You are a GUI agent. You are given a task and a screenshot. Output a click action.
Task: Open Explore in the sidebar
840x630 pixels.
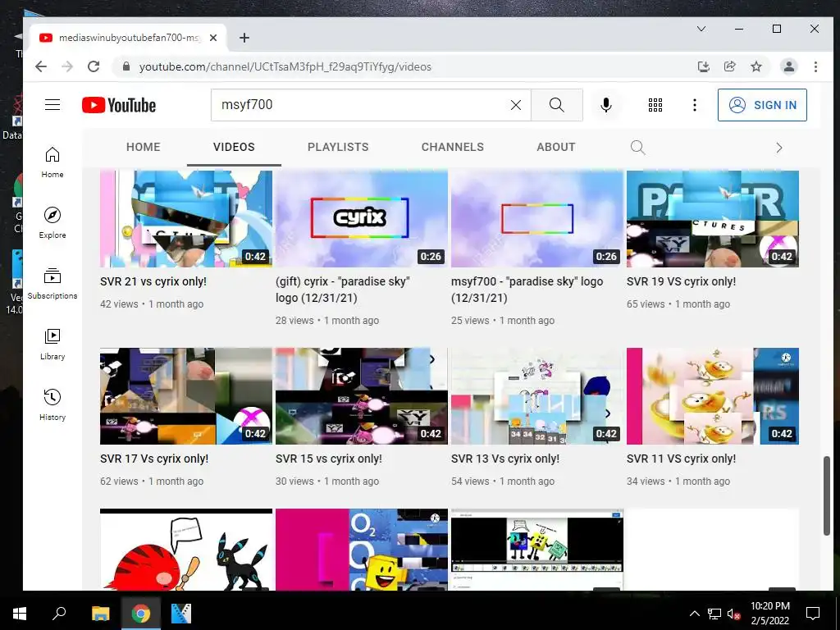(52, 223)
